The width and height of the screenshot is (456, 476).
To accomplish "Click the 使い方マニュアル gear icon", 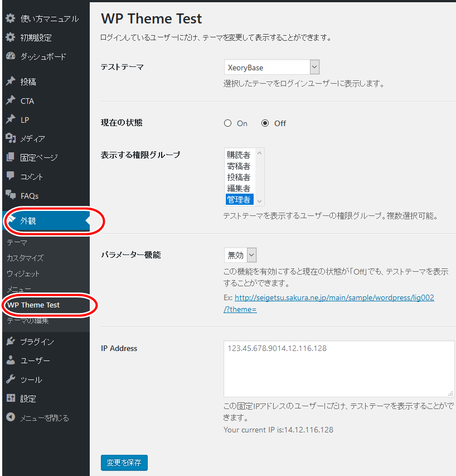I will click(x=10, y=18).
